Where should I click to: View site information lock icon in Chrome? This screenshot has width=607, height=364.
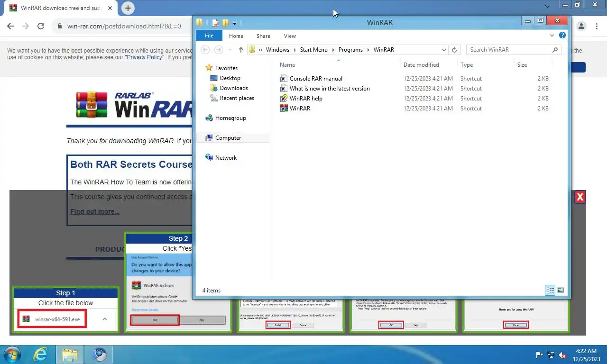point(60,26)
